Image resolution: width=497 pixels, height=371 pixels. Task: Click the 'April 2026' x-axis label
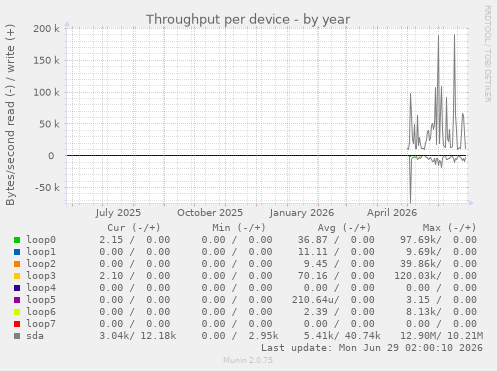tap(392, 213)
